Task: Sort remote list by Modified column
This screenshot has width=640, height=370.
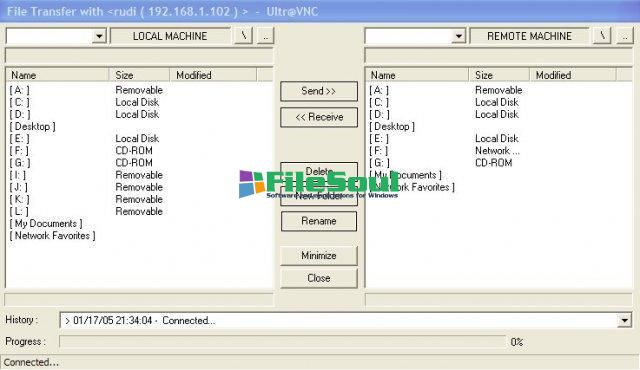Action: (x=572, y=75)
